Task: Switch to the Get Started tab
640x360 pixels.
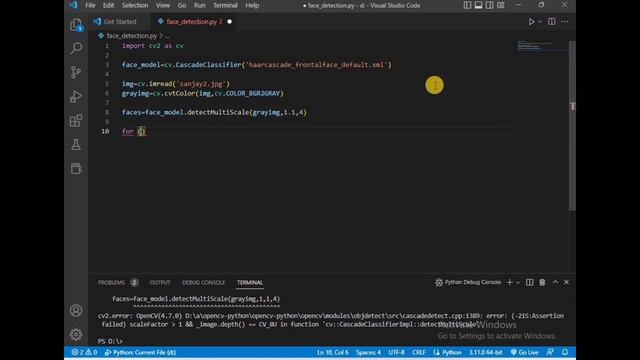Action: coord(119,22)
